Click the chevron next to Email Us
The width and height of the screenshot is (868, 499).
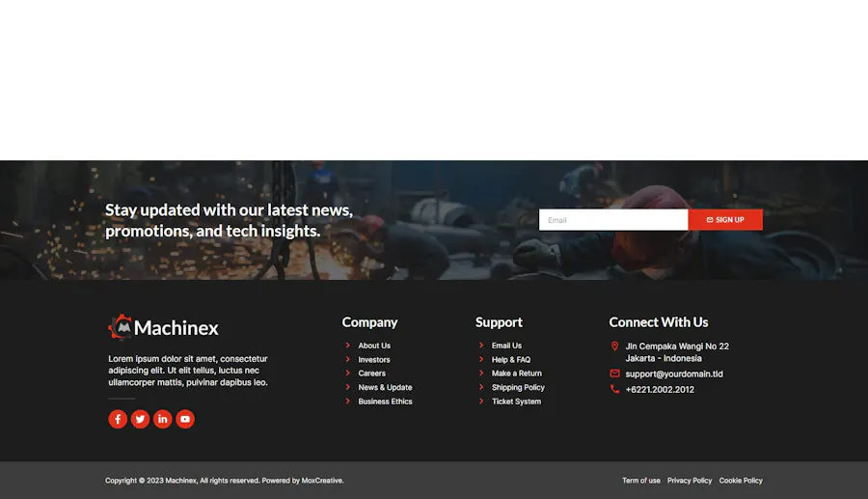point(481,345)
